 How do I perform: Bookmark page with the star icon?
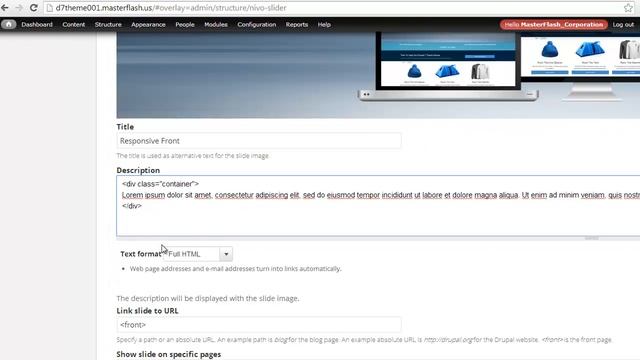tap(628, 8)
